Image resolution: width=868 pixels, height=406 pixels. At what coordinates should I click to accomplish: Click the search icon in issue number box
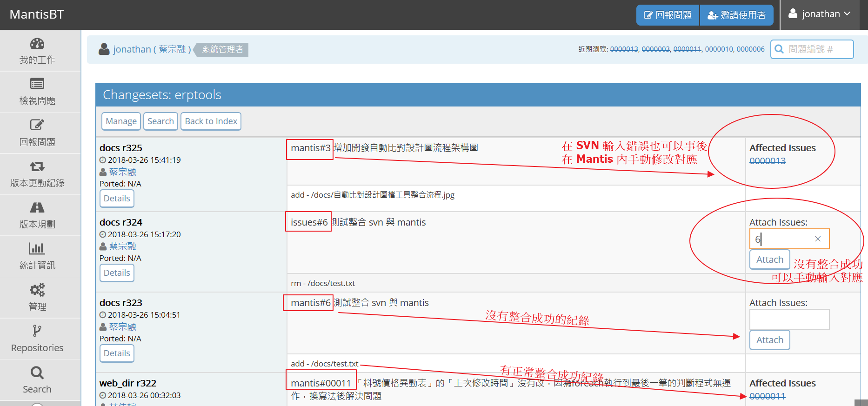click(x=779, y=49)
